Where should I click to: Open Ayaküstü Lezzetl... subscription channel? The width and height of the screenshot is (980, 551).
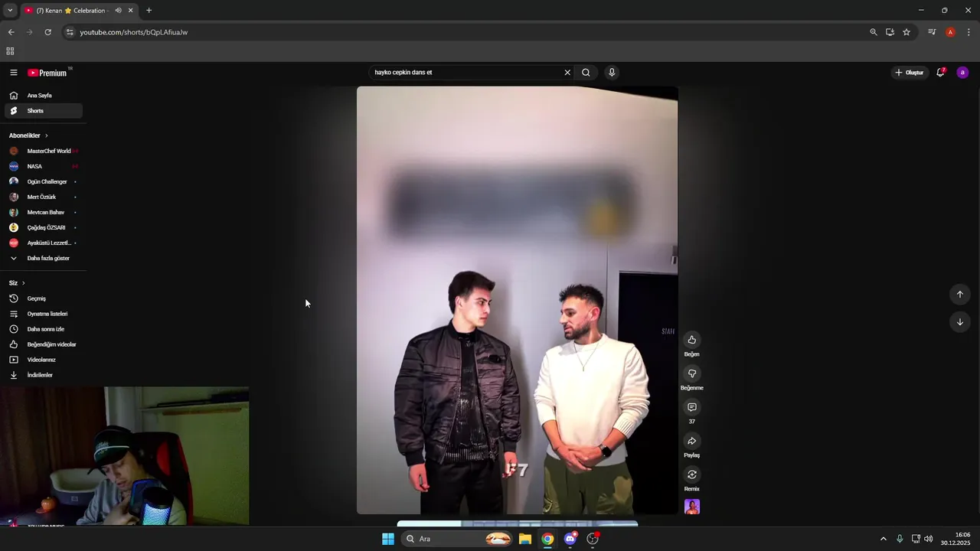(x=44, y=243)
